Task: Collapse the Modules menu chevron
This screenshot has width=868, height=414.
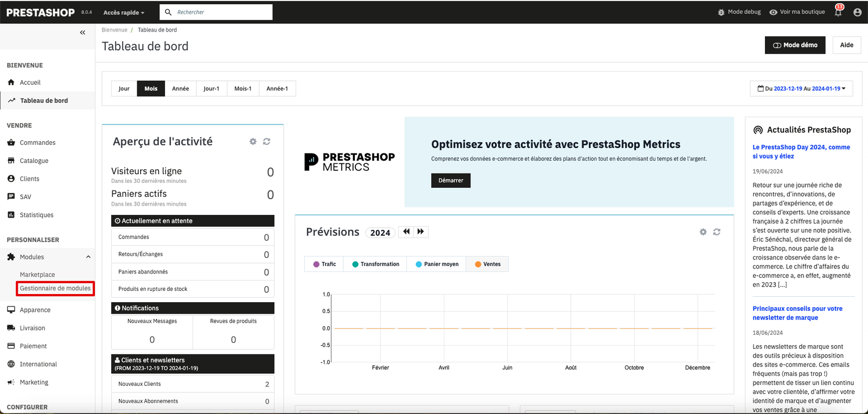Action: [x=88, y=257]
